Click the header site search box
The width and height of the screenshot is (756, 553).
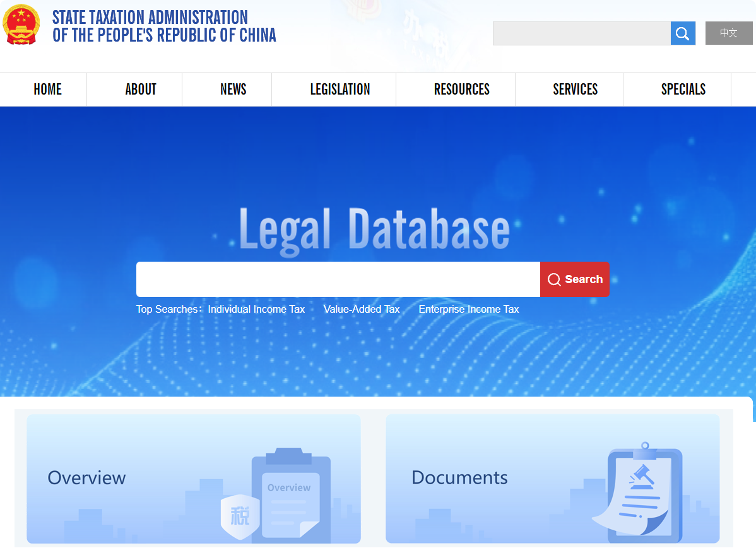[x=581, y=33]
